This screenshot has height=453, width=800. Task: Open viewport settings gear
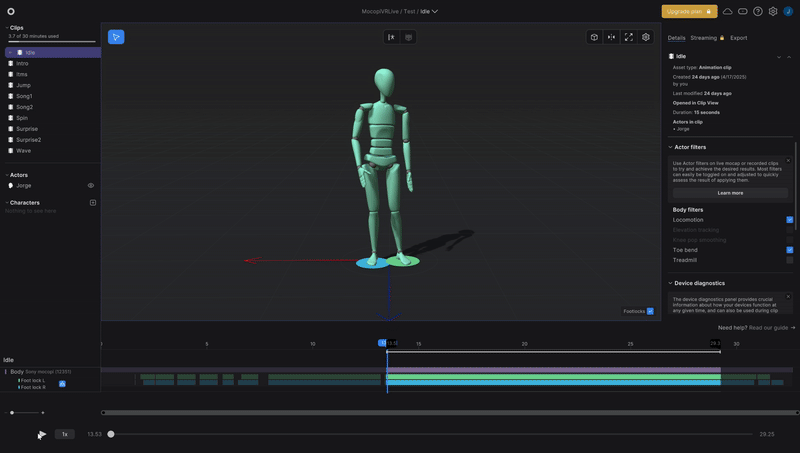coord(646,37)
